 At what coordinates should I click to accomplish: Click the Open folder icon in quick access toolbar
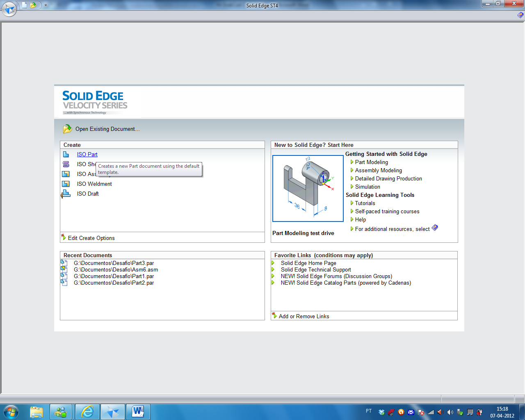pyautogui.click(x=33, y=5)
